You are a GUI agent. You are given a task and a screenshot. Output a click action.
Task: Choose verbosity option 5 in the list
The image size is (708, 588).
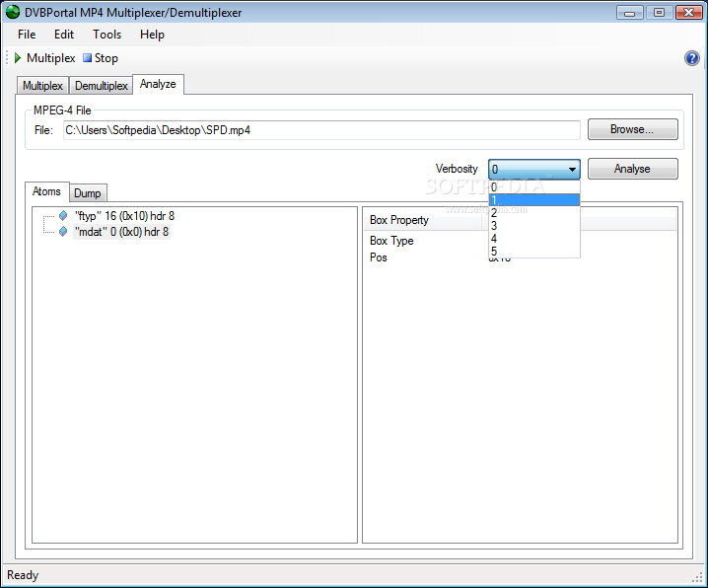click(x=534, y=252)
